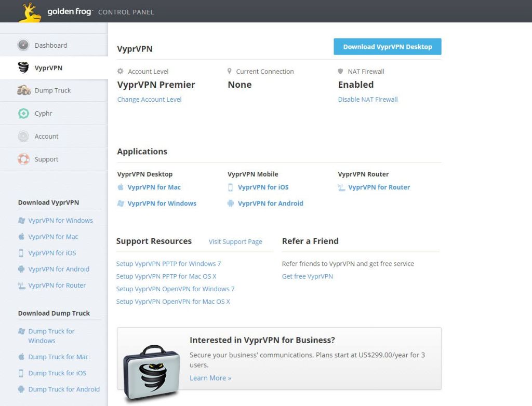The height and width of the screenshot is (406, 532).
Task: Open Setup VyprVPN OpenVPN for Windows 7
Action: click(176, 289)
